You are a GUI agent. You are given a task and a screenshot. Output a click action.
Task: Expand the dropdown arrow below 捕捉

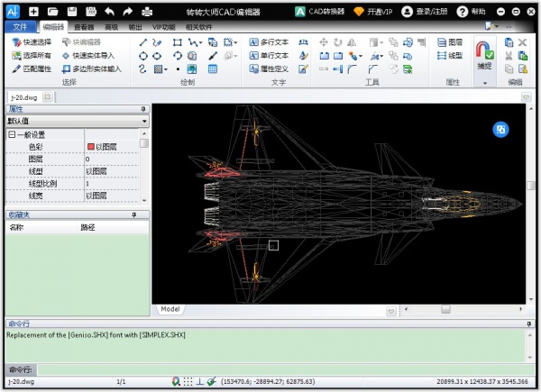[484, 83]
